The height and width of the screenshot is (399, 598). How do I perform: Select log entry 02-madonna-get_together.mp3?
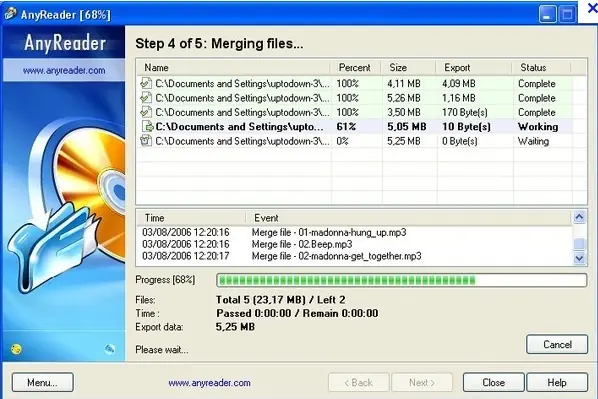(x=354, y=256)
